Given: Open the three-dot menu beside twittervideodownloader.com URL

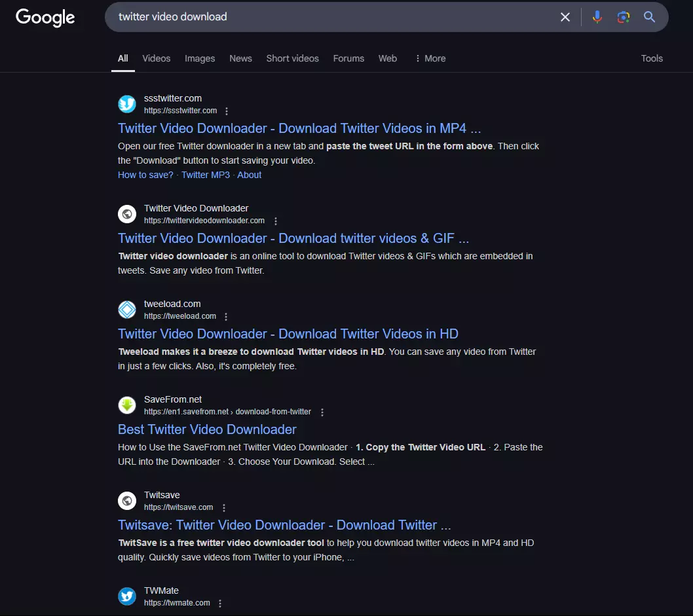Looking at the screenshot, I should point(276,221).
